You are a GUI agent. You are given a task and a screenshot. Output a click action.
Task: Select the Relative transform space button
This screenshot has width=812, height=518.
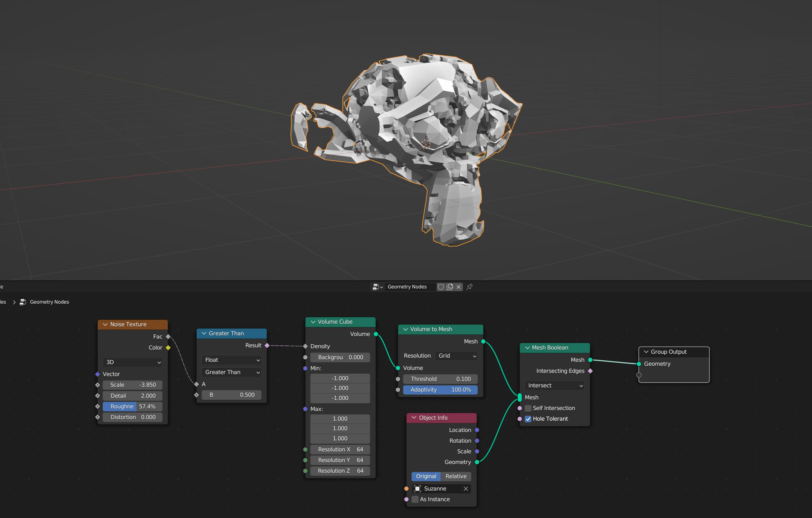(x=456, y=477)
